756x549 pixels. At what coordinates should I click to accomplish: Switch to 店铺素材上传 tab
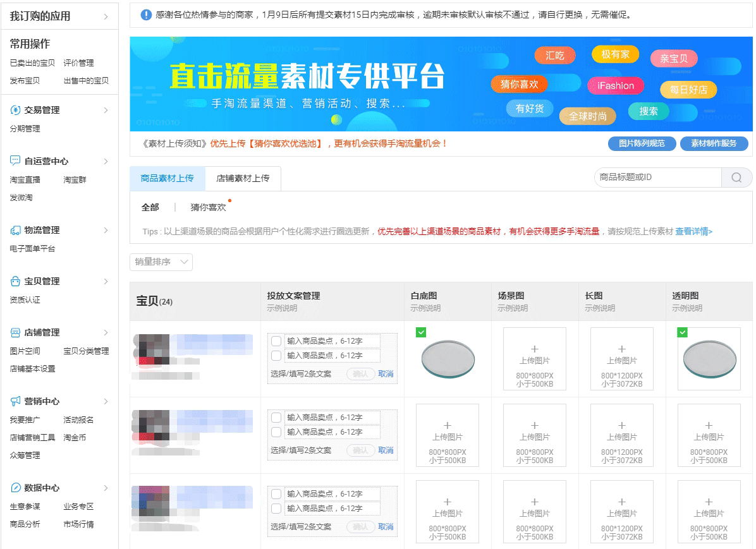tap(243, 178)
